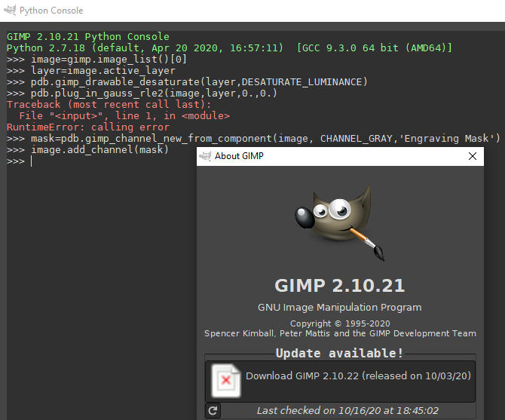505x420 pixels.
Task: Click the GIMP icon in Python Console title bar
Action: (10, 10)
